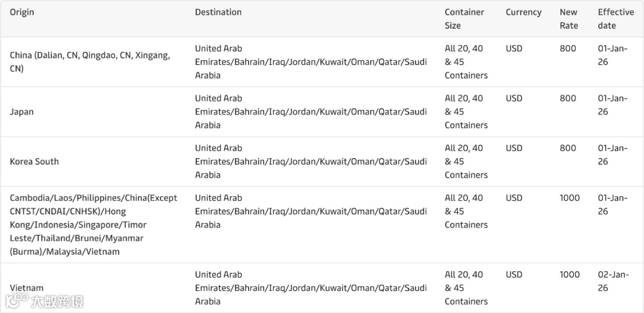Click the Currency column header
Screen dimensions: 644x313
point(523,12)
